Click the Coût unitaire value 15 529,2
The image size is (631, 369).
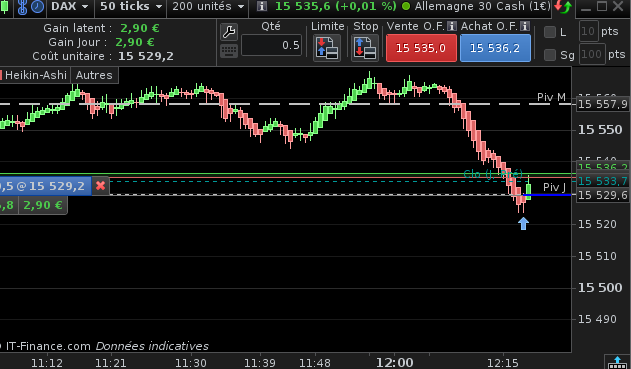pos(146,56)
